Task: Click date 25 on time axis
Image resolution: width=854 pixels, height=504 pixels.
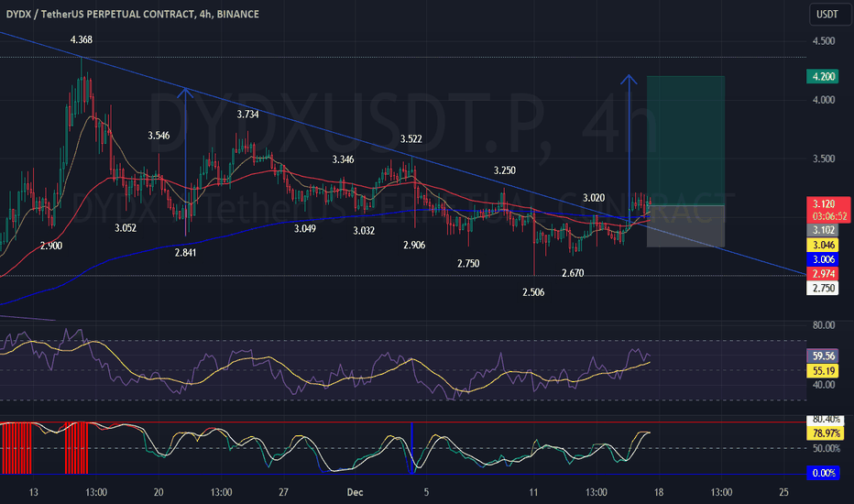Action: coord(783,493)
